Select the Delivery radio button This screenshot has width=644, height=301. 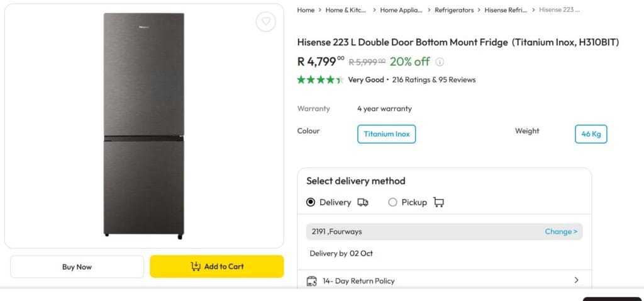pyautogui.click(x=311, y=202)
